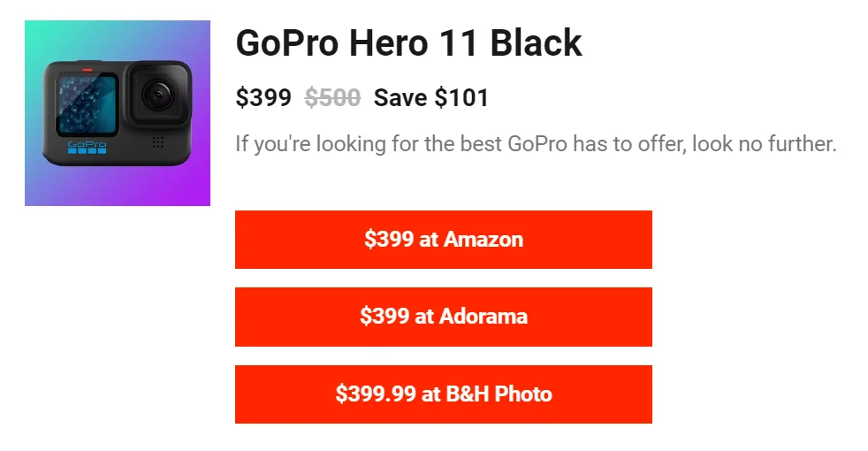Screen dimensions: 868x451
Task: Click the crossed-out $500 original price
Action: [332, 98]
